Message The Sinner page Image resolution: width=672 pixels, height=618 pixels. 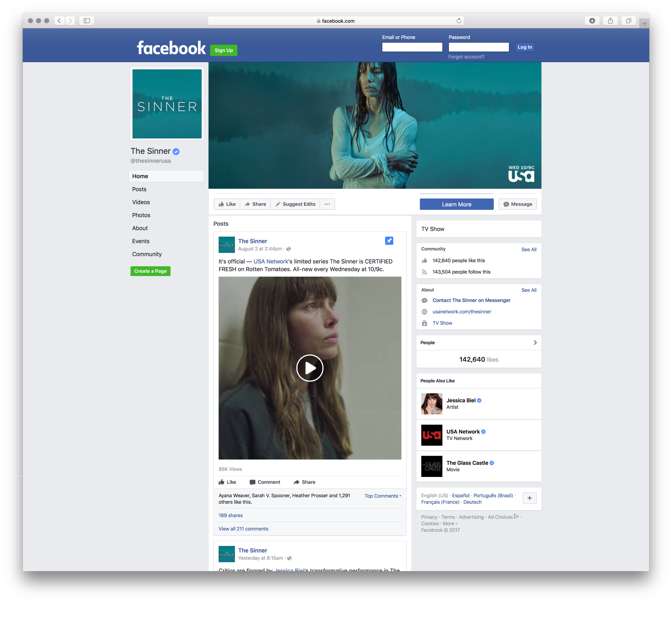coord(517,204)
